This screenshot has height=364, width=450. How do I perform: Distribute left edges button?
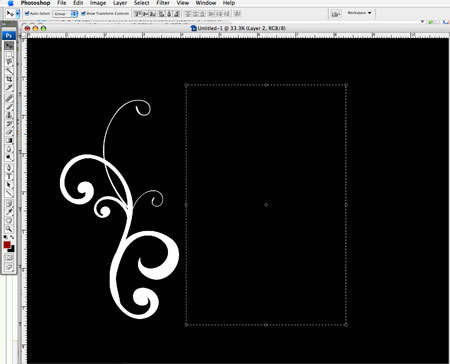[x=211, y=14]
